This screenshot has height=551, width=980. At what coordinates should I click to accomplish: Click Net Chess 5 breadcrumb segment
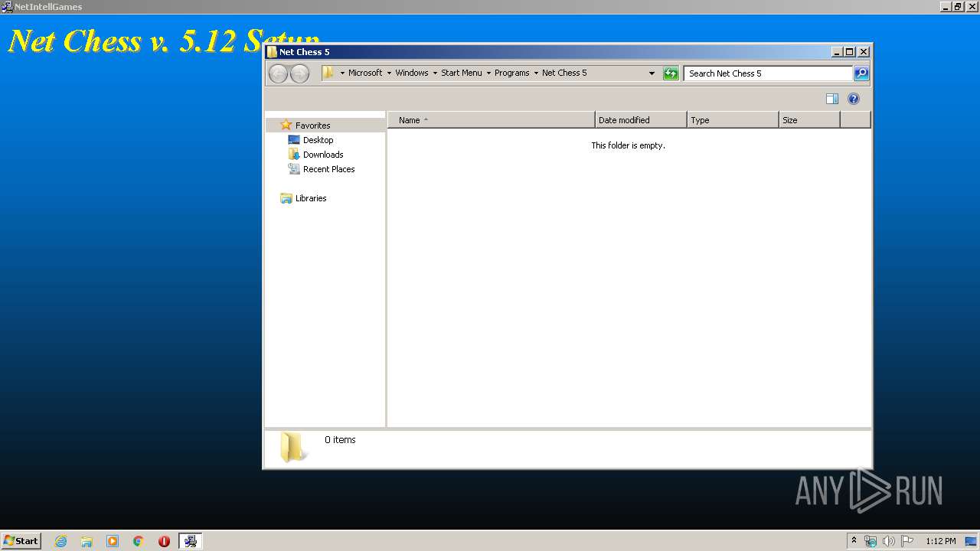(564, 73)
